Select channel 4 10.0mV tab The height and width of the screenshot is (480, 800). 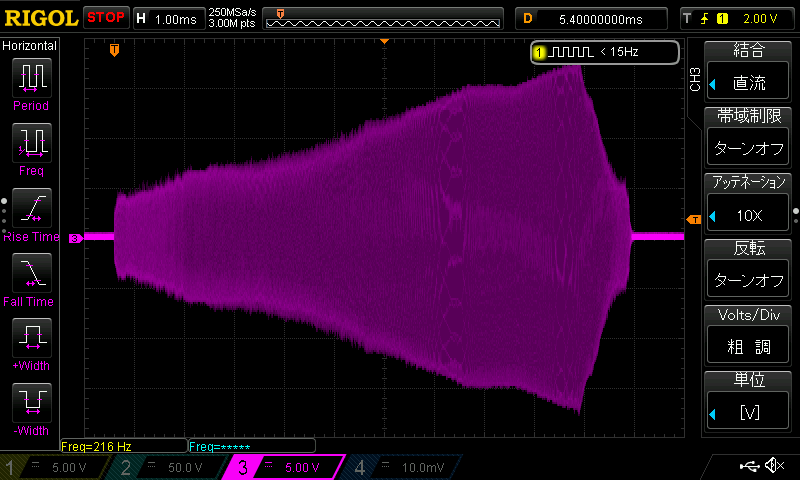(x=403, y=467)
